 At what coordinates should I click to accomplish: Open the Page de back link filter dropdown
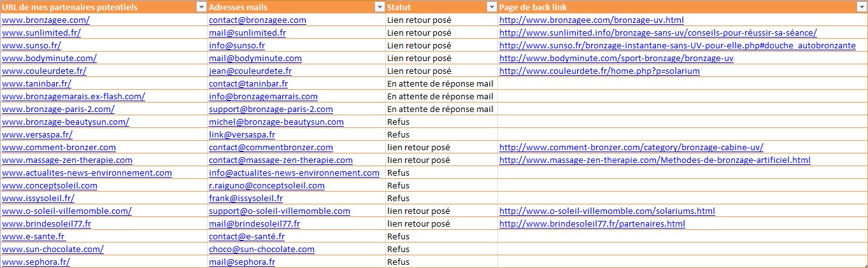pos(860,7)
